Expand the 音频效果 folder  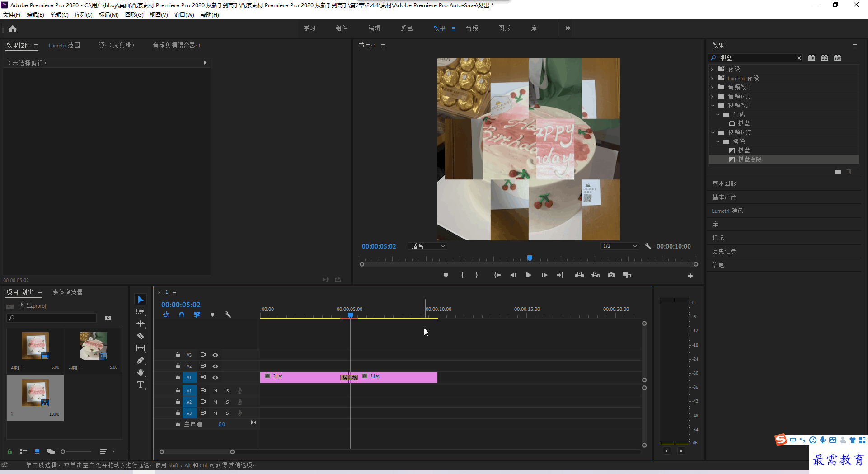(x=713, y=87)
